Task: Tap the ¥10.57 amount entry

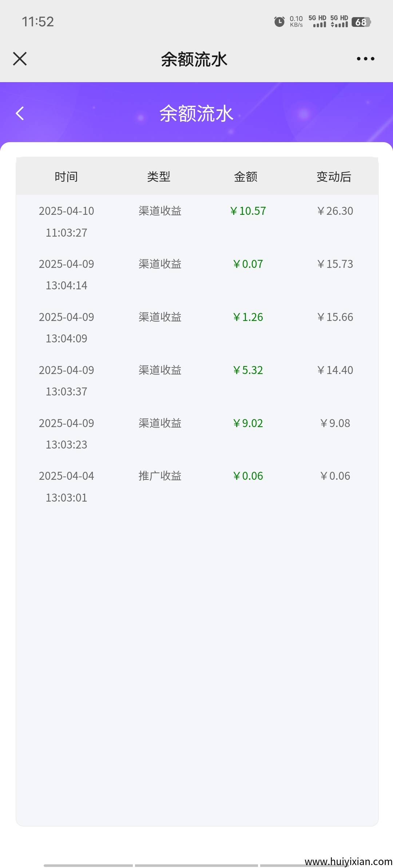Action: click(248, 211)
